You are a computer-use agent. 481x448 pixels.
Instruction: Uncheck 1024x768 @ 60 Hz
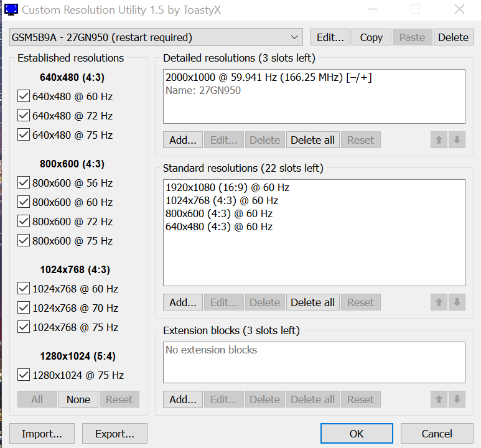pyautogui.click(x=24, y=289)
